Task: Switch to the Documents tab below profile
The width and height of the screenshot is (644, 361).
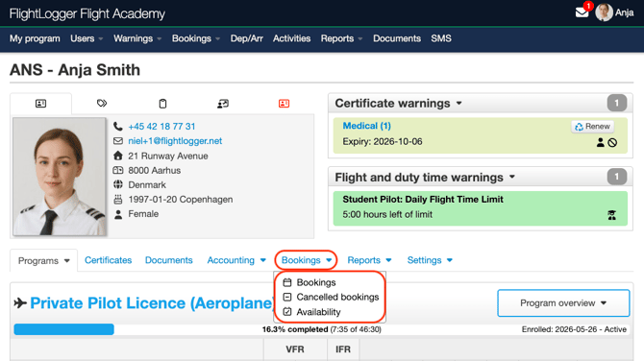Action: coord(169,260)
